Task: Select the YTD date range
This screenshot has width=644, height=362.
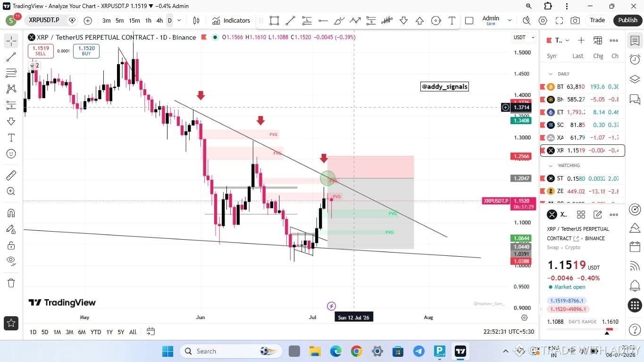Action: (x=96, y=332)
